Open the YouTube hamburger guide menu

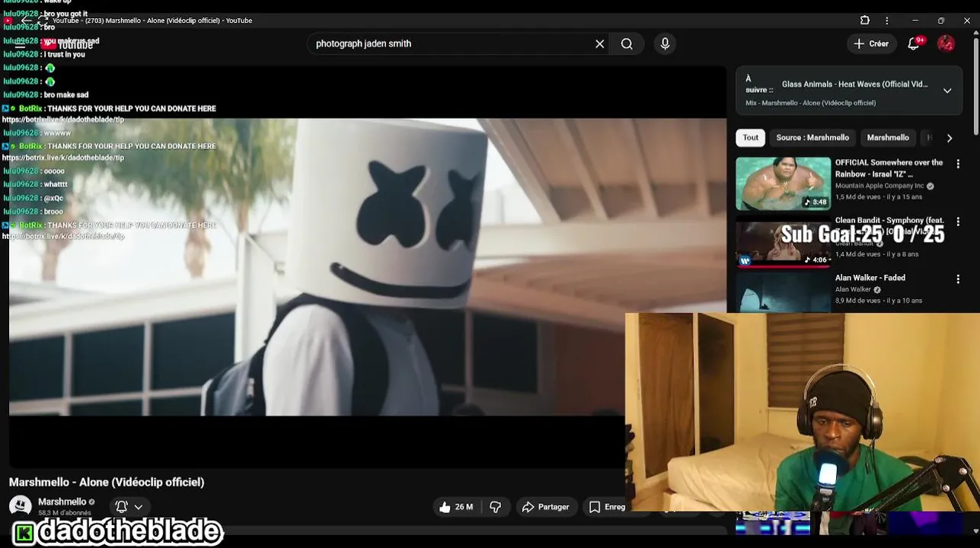point(21,45)
